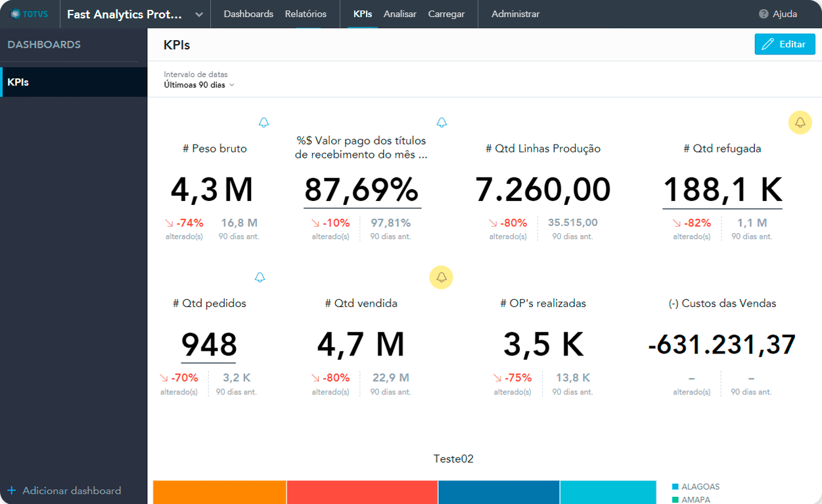This screenshot has height=504, width=822.
Task: Click the orange segment of Teste02 chart
Action: (219, 492)
